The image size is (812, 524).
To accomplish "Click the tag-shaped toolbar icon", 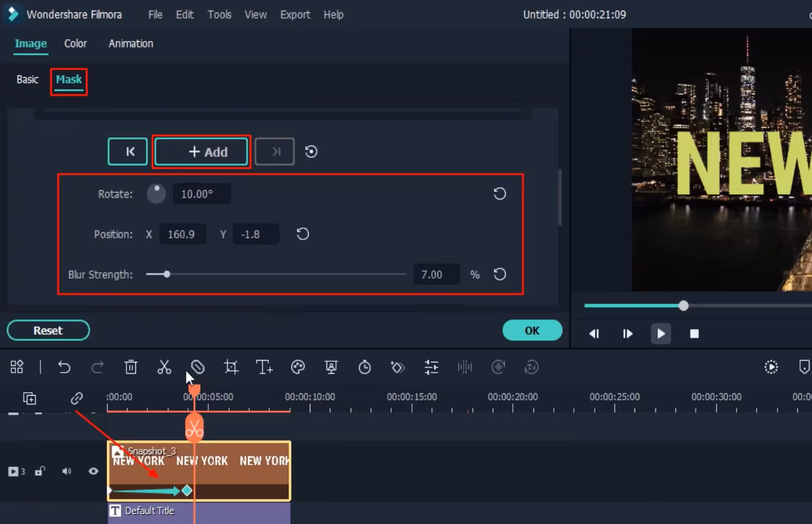I will click(198, 367).
